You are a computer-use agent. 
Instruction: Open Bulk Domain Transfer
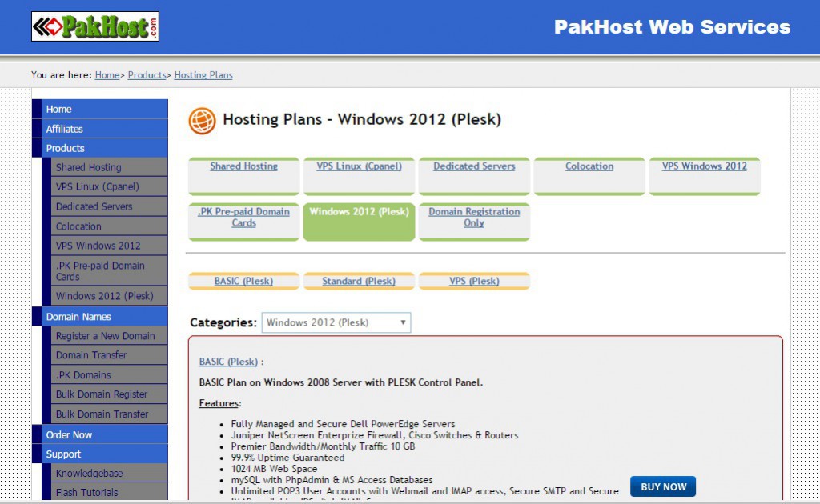[109, 414]
